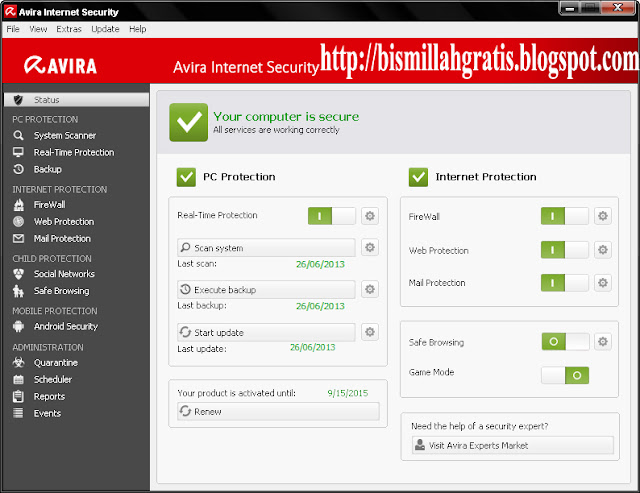Open the Help menu
This screenshot has width=640, height=493.
click(138, 29)
